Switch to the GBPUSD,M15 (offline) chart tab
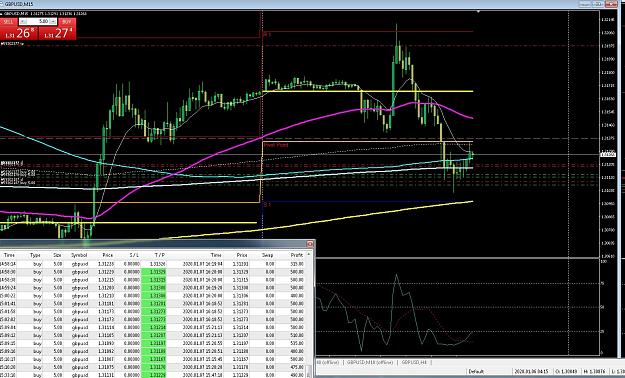Image resolution: width=625 pixels, height=378 pixels. [x=369, y=362]
